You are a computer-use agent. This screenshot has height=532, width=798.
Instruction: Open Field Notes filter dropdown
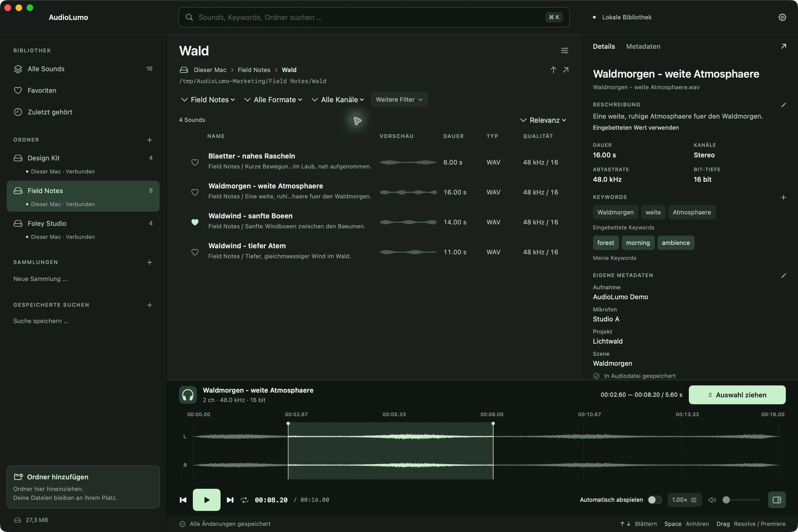208,100
